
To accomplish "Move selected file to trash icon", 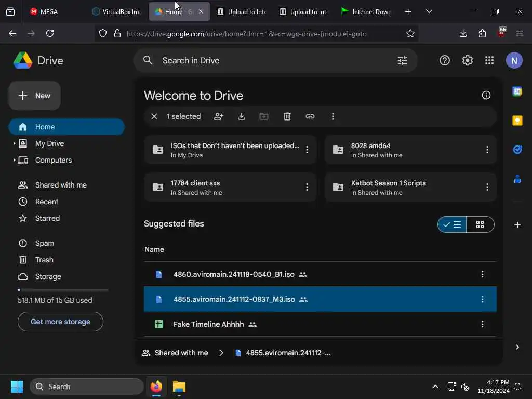I will [x=287, y=116].
